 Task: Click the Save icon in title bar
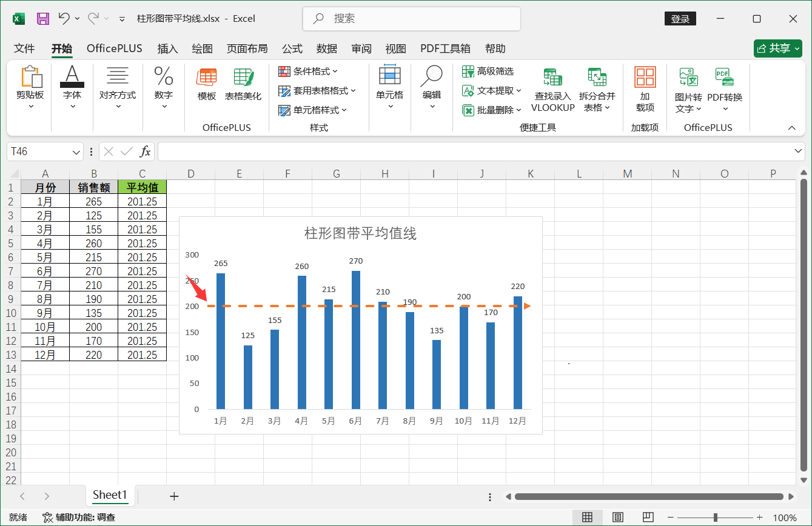click(43, 19)
